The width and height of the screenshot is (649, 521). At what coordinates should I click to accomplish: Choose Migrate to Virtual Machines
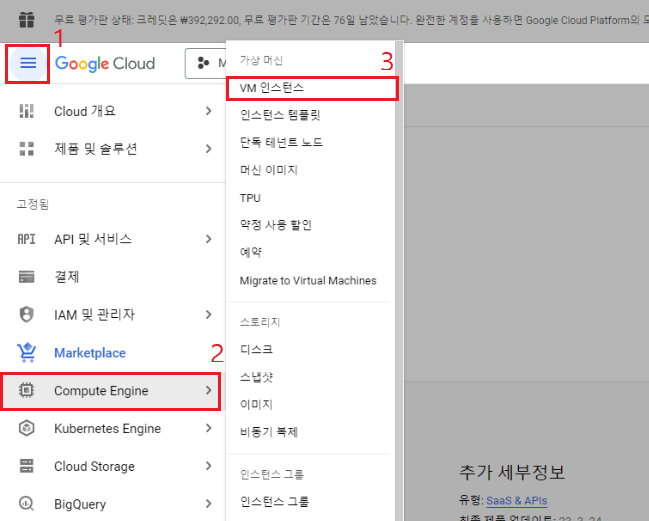(x=310, y=281)
